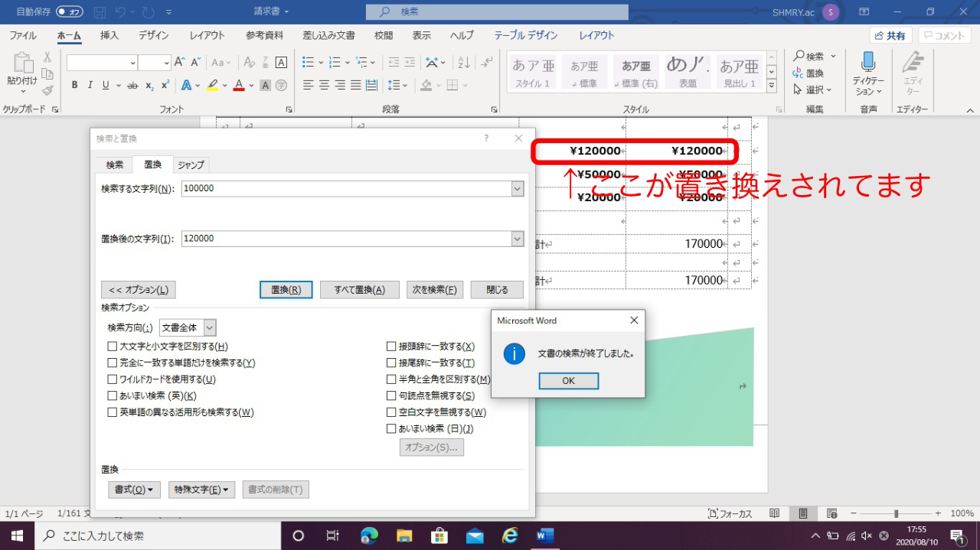Open the 校閲 ribbon tab
Screen dimensions: 980x550
click(383, 34)
